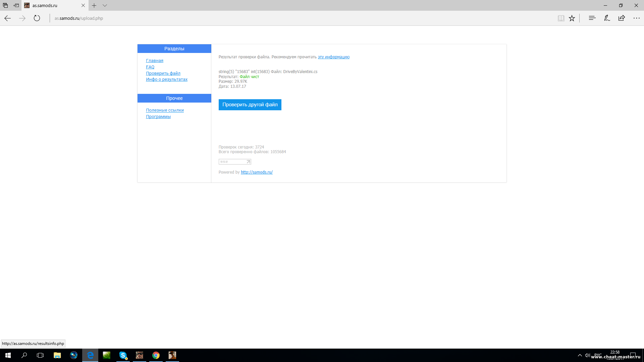
Task: Open the Главная sidebar link
Action: pos(155,61)
